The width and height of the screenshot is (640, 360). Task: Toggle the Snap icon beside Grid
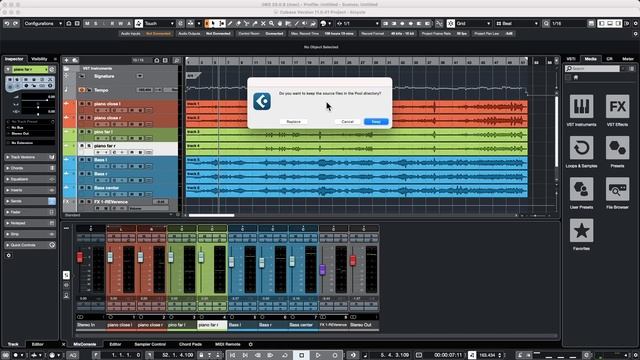pos(451,24)
